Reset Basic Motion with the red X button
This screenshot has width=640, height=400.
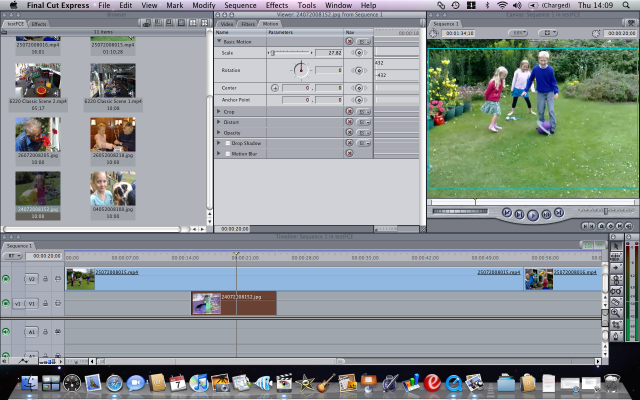tap(349, 42)
